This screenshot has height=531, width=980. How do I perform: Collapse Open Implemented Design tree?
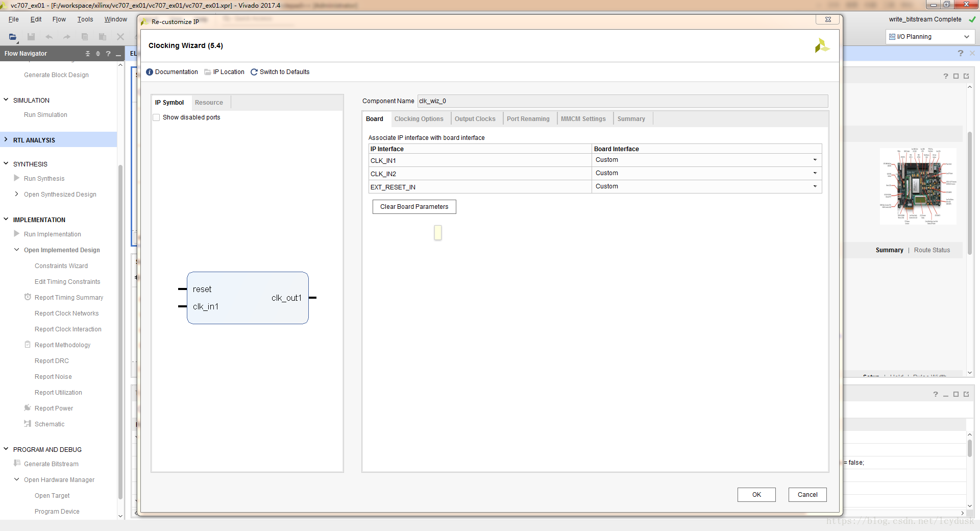tap(17, 250)
